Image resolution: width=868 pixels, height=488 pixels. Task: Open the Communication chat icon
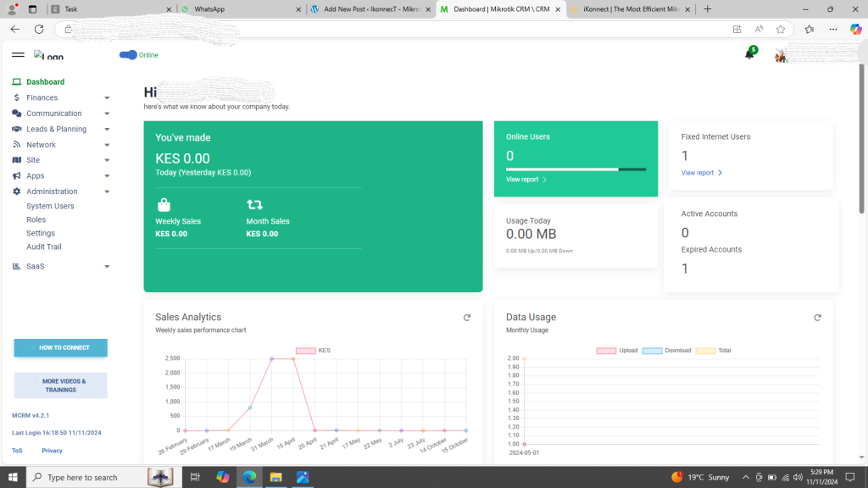[x=18, y=113]
